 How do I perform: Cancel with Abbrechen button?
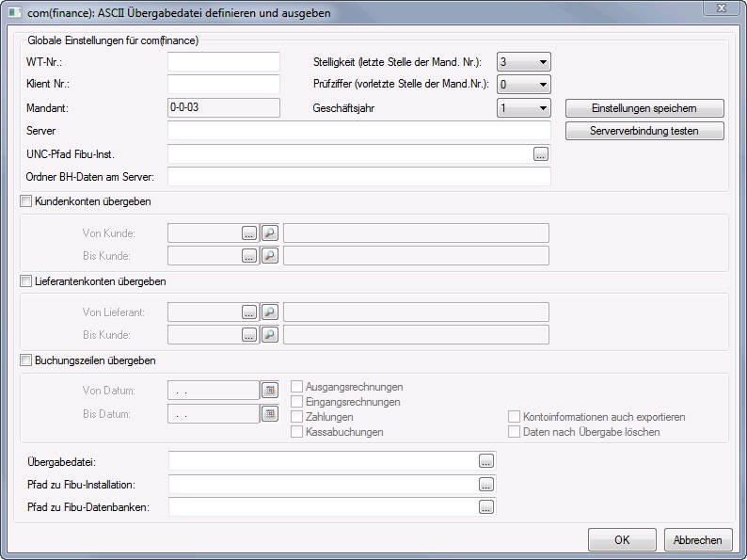pos(698,540)
